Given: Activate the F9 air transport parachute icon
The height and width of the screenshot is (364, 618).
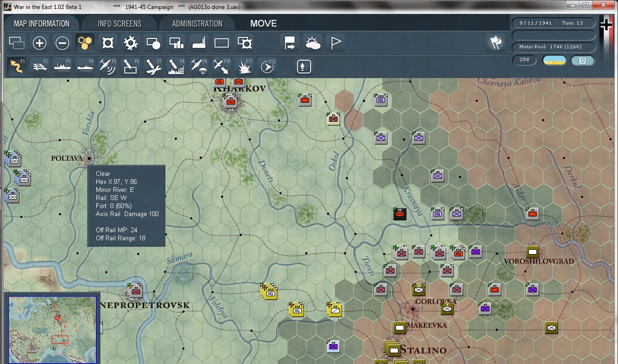Looking at the screenshot, I should pyautogui.click(x=199, y=66).
